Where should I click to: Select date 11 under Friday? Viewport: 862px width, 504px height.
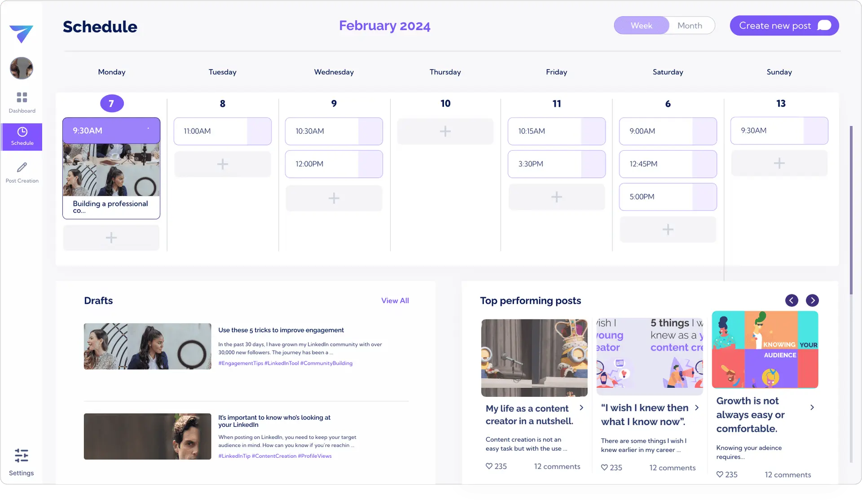557,104
